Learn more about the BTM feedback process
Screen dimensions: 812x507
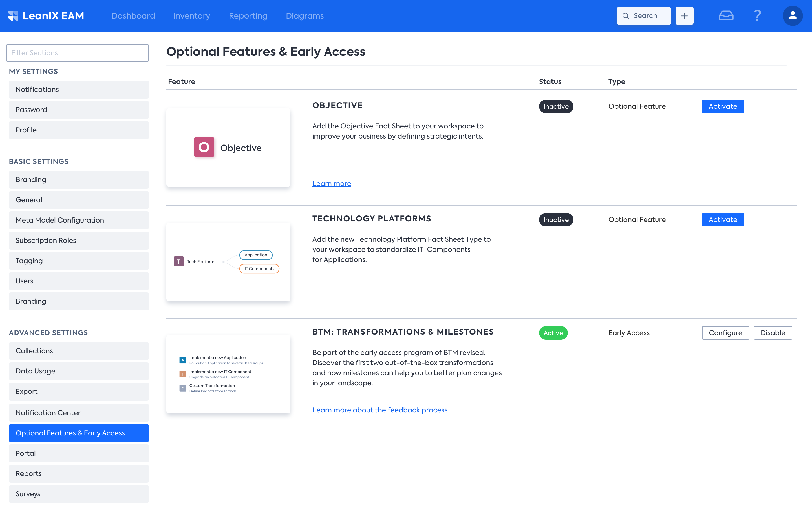click(x=379, y=410)
